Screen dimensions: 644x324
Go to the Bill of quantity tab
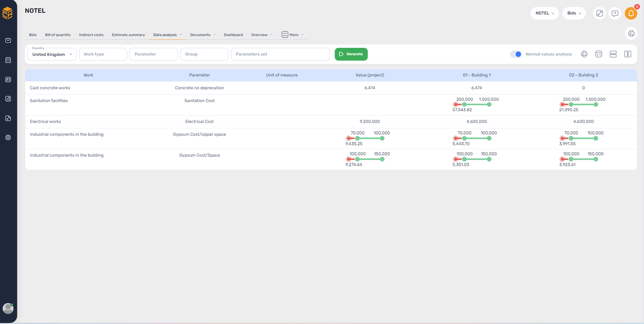pos(58,35)
